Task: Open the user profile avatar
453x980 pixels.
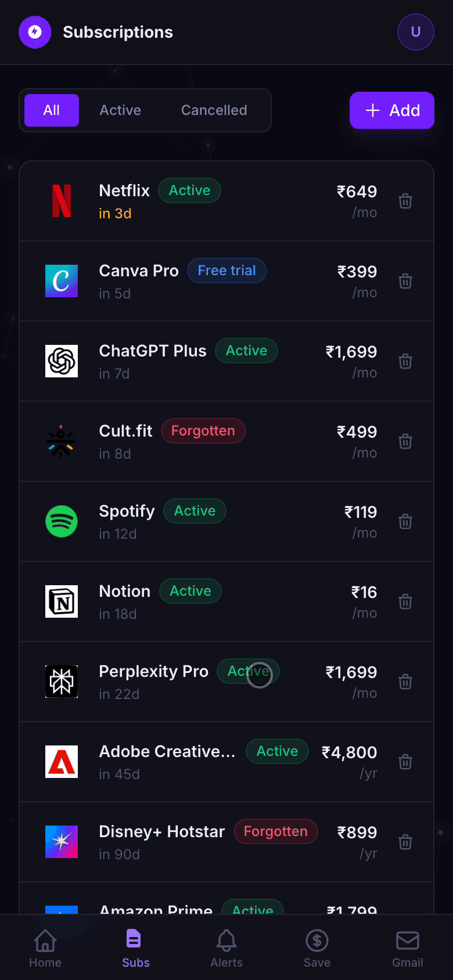Action: click(415, 32)
